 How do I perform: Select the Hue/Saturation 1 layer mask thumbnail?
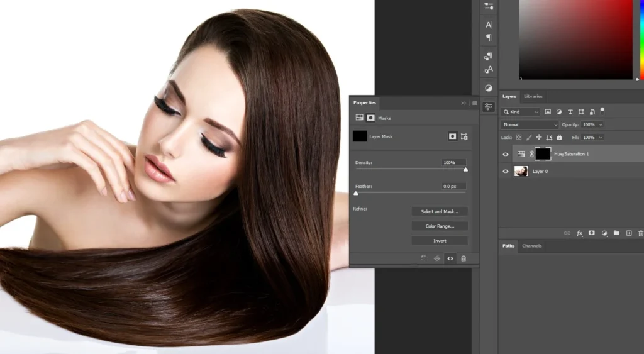[543, 154]
